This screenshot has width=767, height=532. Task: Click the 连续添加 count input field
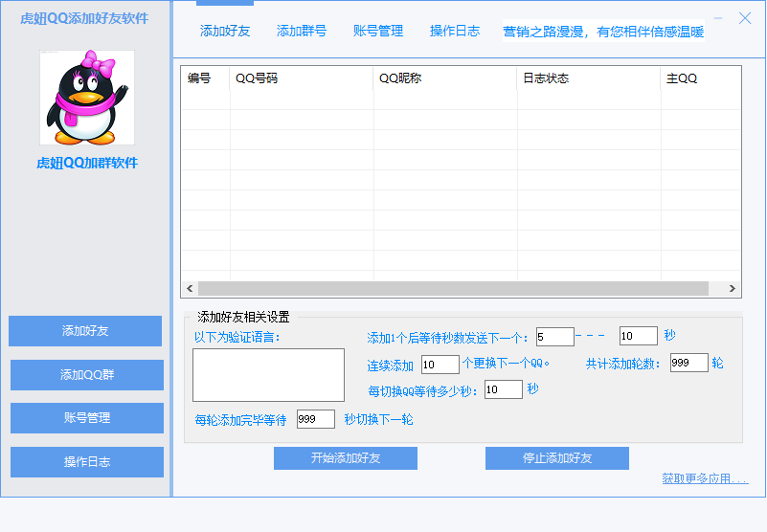tap(440, 365)
